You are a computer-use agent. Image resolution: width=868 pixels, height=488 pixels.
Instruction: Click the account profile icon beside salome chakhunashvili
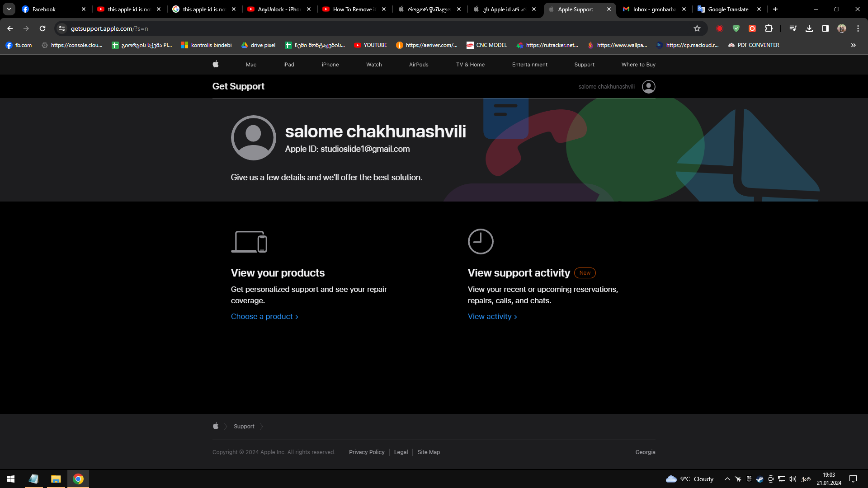click(x=648, y=86)
